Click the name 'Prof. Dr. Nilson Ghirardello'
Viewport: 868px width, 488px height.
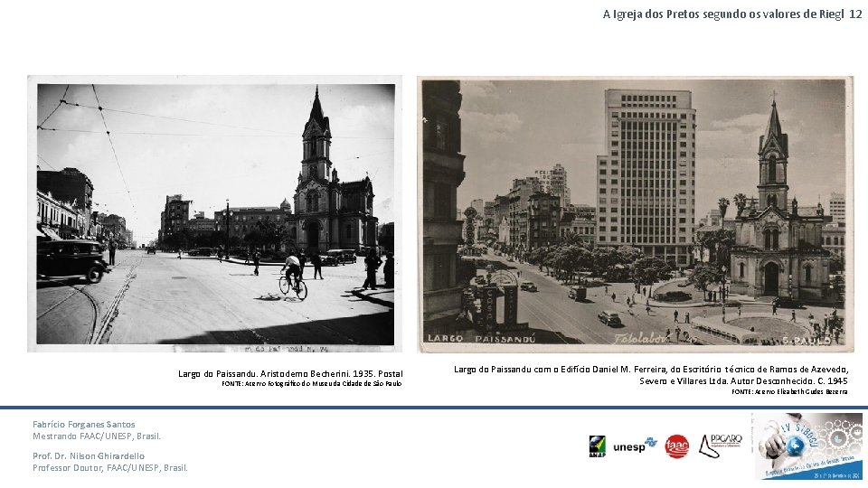[x=89, y=455]
